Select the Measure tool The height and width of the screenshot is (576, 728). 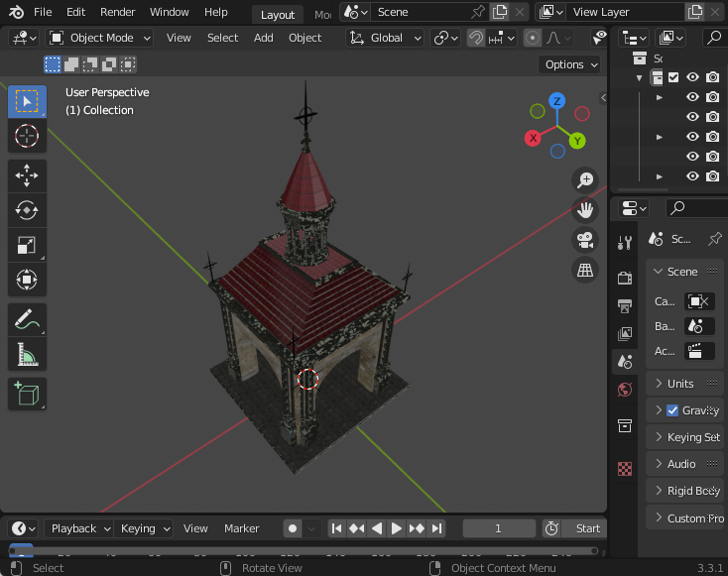(x=27, y=354)
